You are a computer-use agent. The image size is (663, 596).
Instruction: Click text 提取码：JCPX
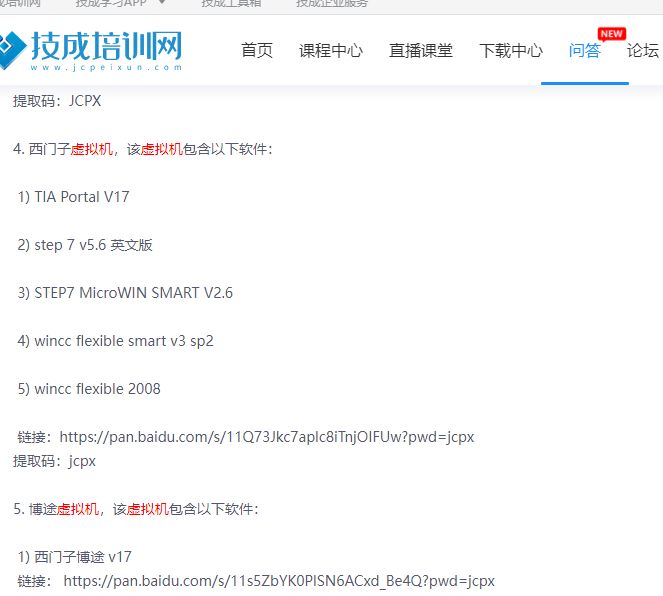pyautogui.click(x=57, y=101)
